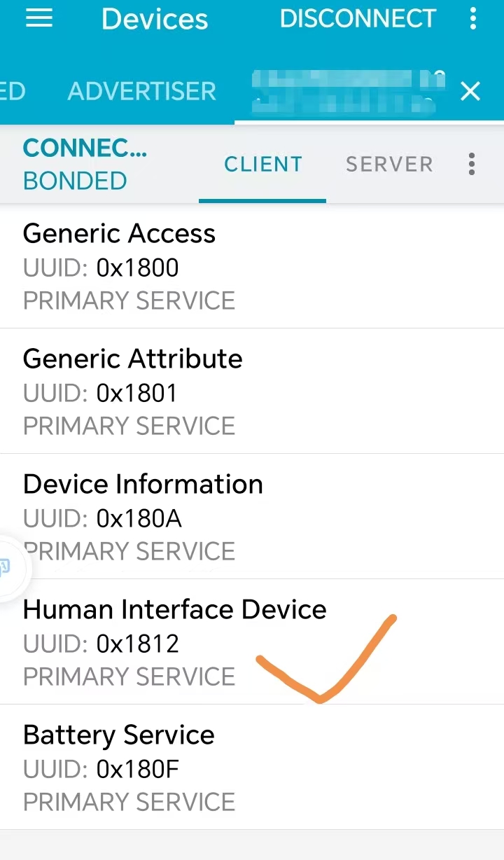The height and width of the screenshot is (860, 504).
Task: Open the top bar overflow menu
Action: coord(473,19)
